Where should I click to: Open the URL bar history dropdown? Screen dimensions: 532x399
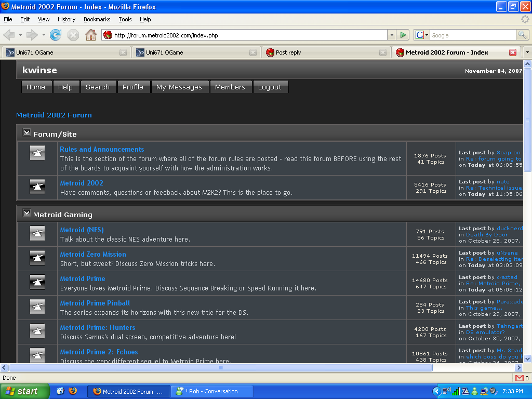pyautogui.click(x=392, y=35)
